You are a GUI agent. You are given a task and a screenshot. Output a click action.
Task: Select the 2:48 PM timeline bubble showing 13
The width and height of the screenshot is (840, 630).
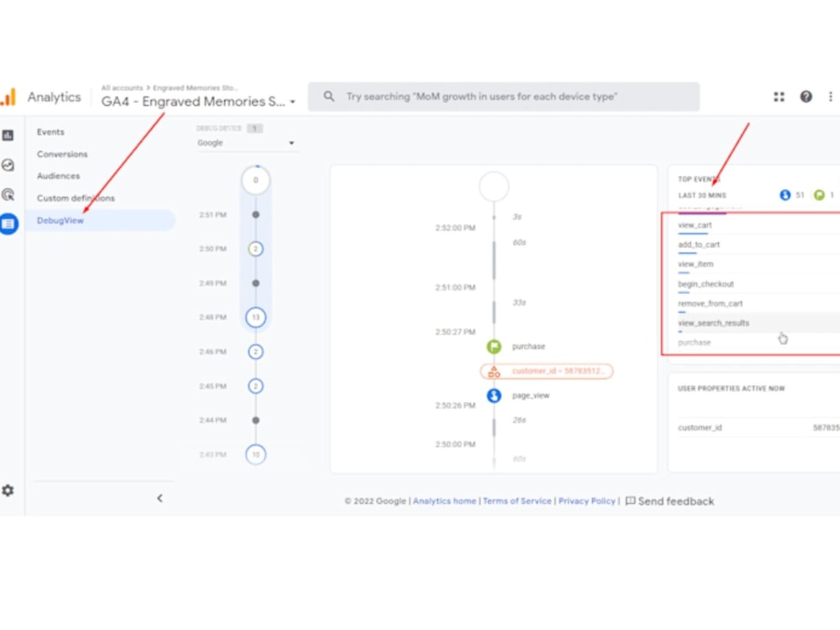coord(255,318)
